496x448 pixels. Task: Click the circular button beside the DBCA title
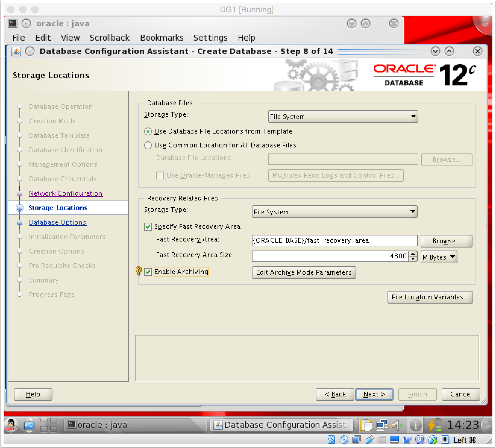pyautogui.click(x=30, y=52)
